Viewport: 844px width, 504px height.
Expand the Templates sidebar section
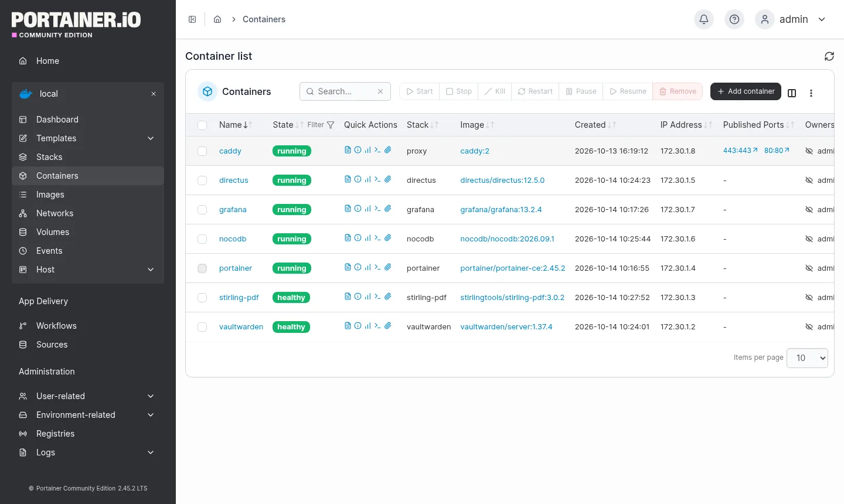[x=88, y=138]
